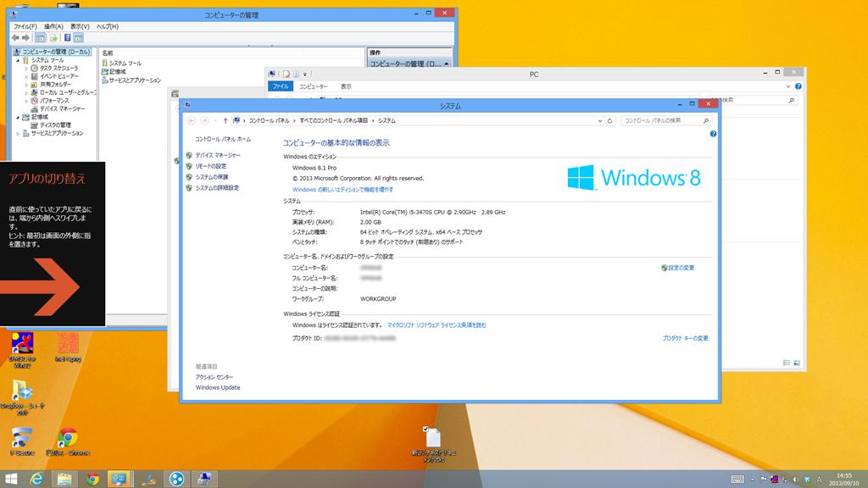
Task: Click Back arrow in Computer Management toolbar
Action: [x=15, y=38]
